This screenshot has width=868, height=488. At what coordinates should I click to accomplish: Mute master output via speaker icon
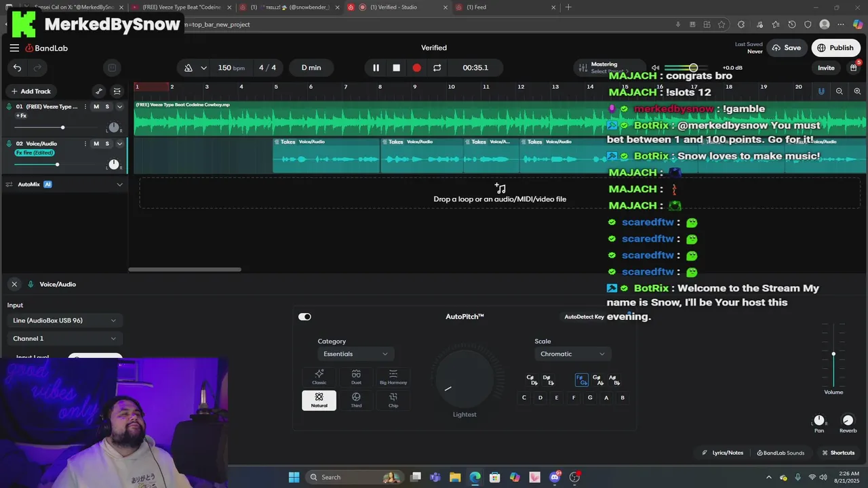(655, 68)
